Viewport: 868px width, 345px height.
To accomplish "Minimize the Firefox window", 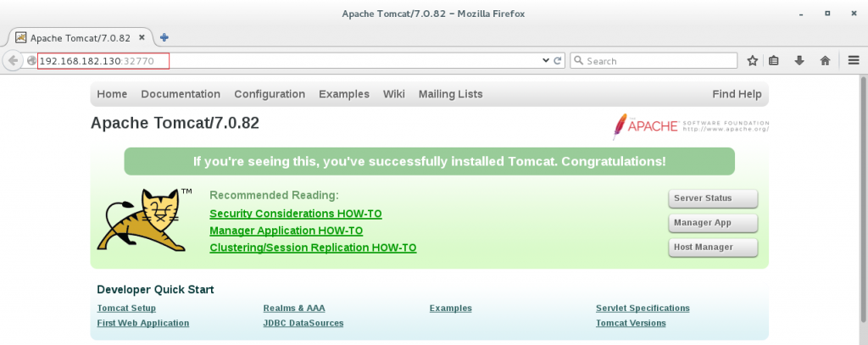I will pos(802,14).
